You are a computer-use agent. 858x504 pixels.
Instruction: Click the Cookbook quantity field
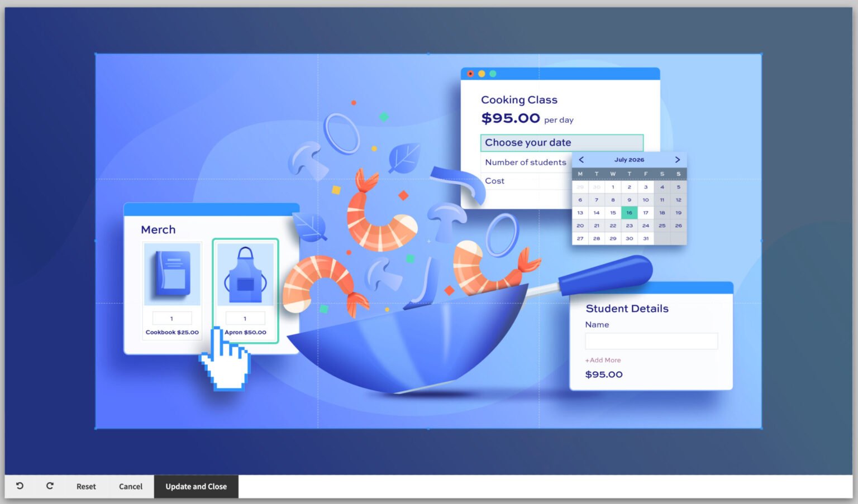point(171,318)
